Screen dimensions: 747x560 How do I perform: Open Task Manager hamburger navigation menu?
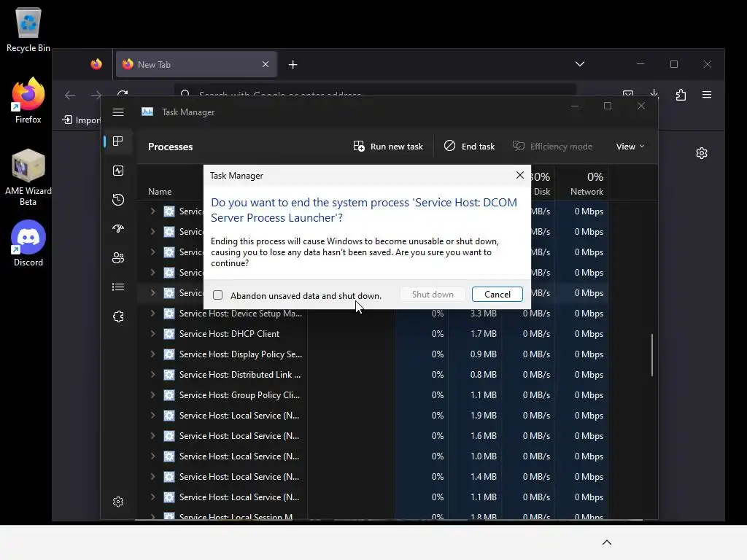pyautogui.click(x=118, y=112)
